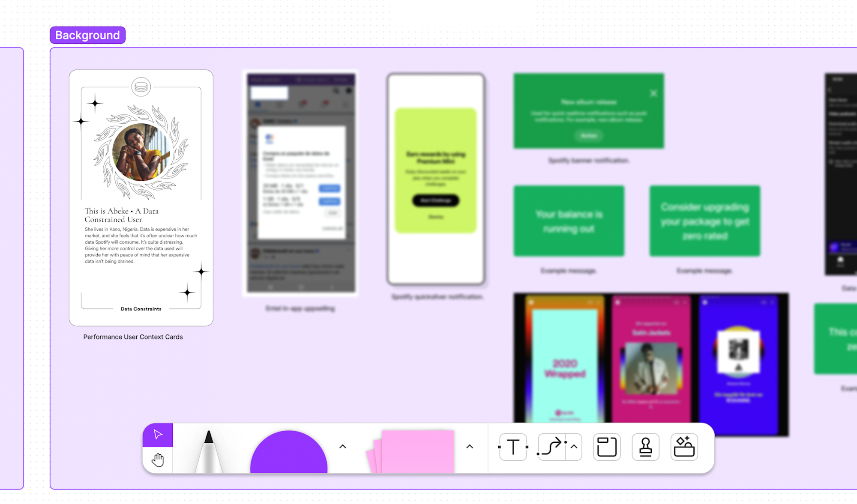
Task: Expand the shape options chevron
Action: (x=342, y=446)
